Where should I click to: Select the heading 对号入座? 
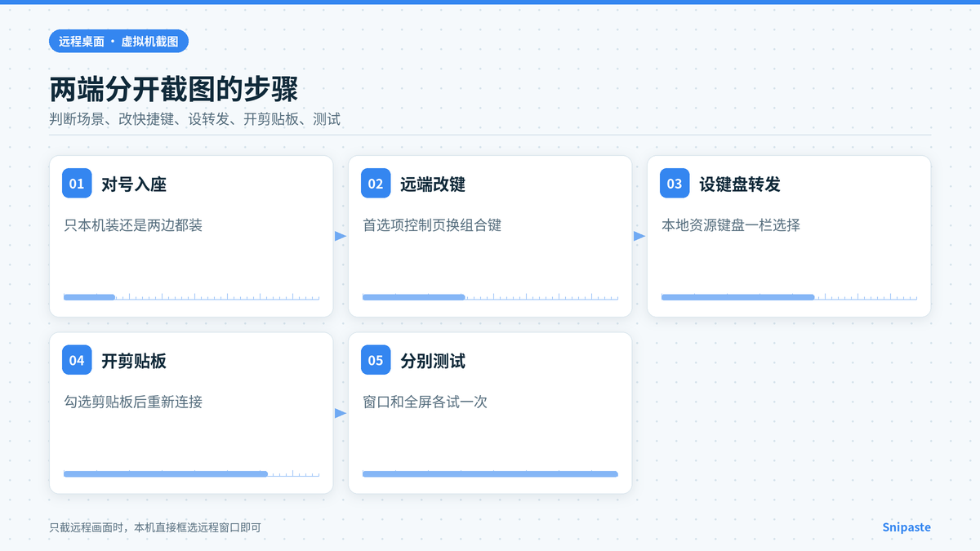(x=134, y=184)
